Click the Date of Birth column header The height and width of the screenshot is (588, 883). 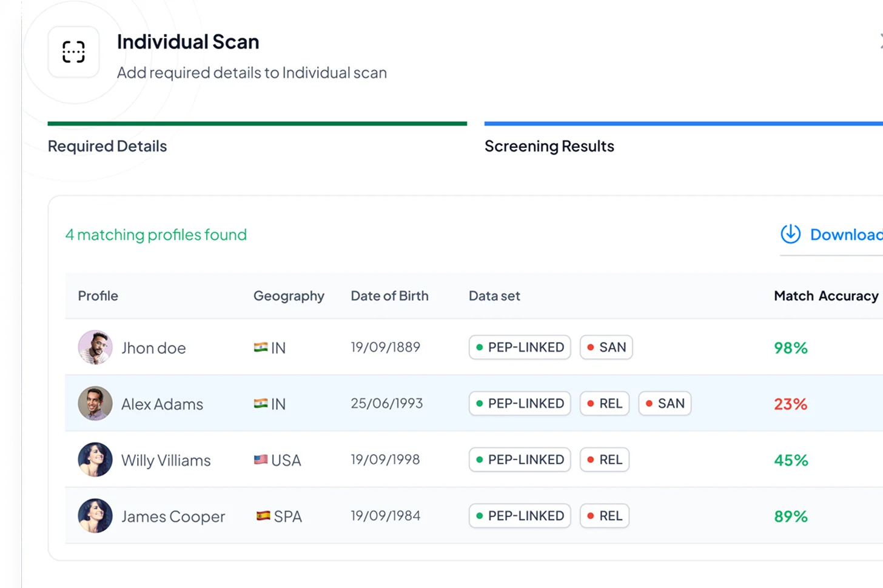389,296
